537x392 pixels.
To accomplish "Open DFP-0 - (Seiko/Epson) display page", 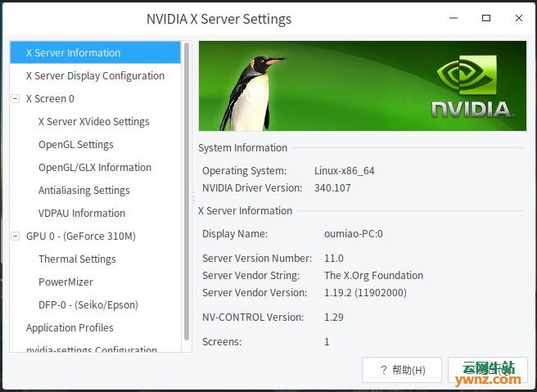I will pyautogui.click(x=88, y=305).
